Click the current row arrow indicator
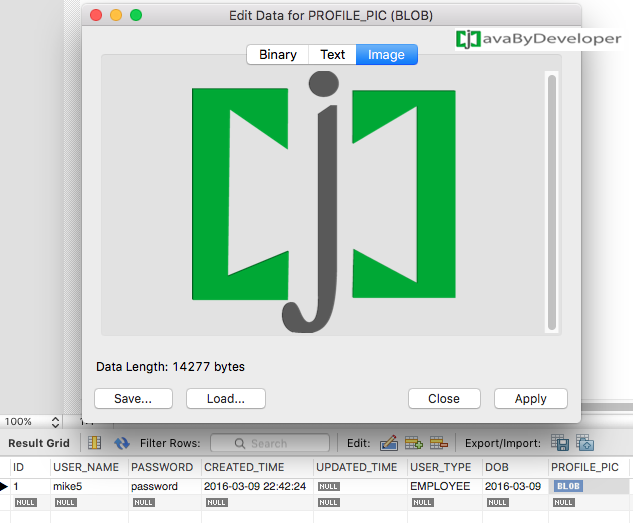This screenshot has width=633, height=523. click(x=4, y=486)
